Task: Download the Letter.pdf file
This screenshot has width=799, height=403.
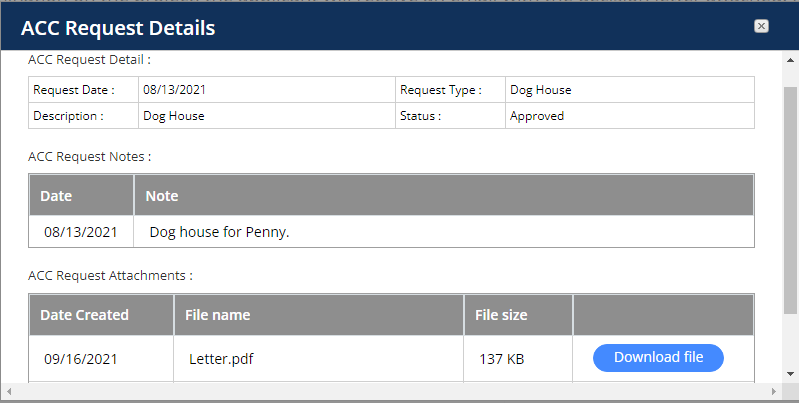Action: point(658,358)
